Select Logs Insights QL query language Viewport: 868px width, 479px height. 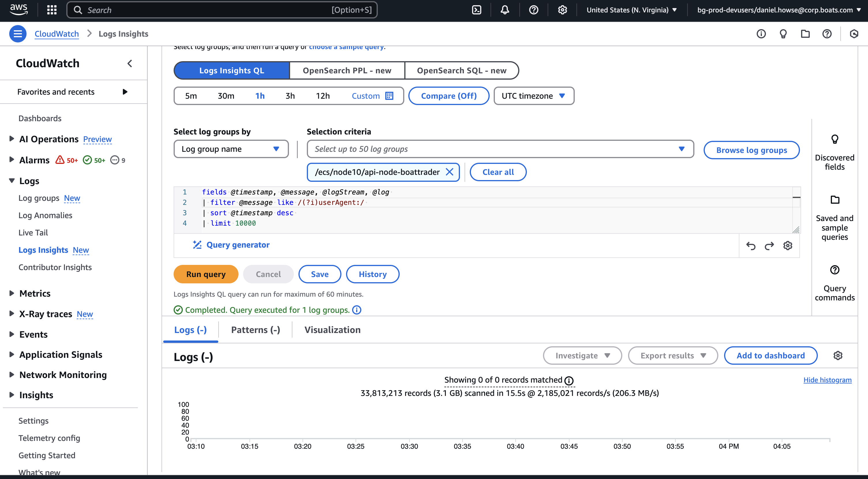click(232, 70)
